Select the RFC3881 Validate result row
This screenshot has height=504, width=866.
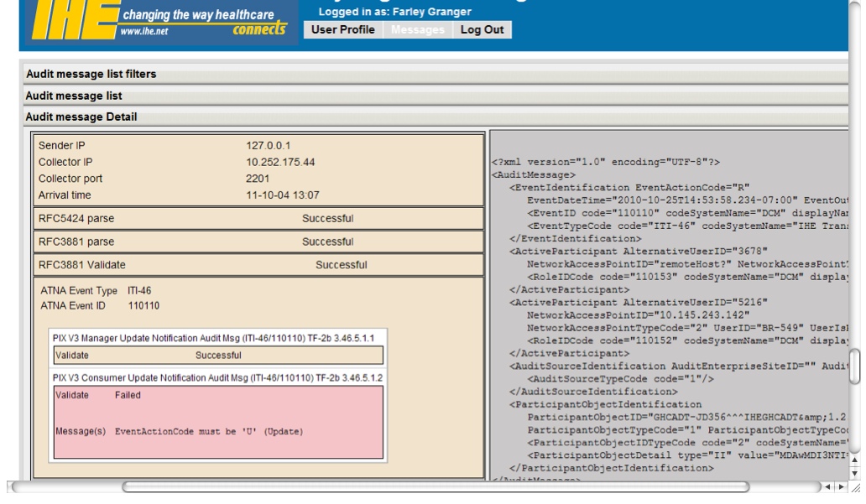[257, 265]
